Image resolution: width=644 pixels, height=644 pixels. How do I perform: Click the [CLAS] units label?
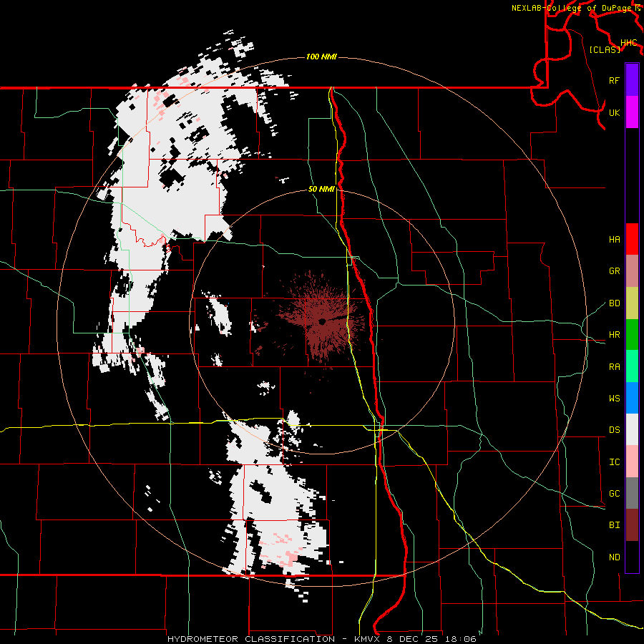[x=605, y=49]
